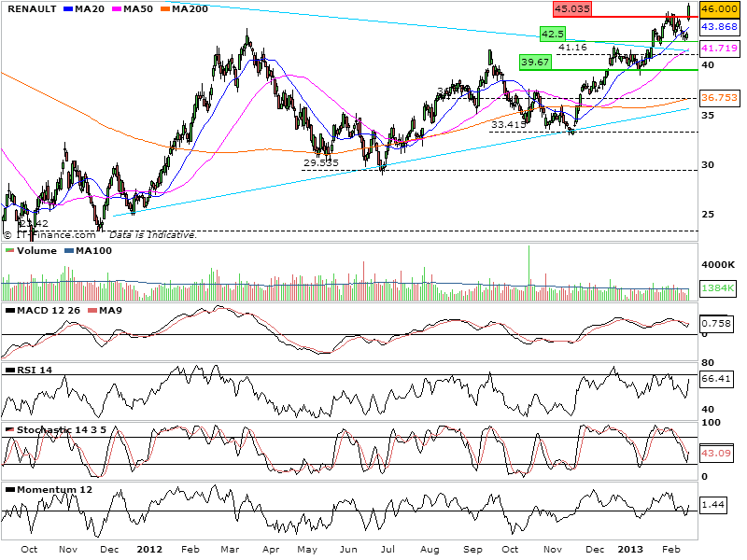Click the magenta MA50 legend swatch
Screen dimensions: 747x560
pyautogui.click(x=117, y=9)
